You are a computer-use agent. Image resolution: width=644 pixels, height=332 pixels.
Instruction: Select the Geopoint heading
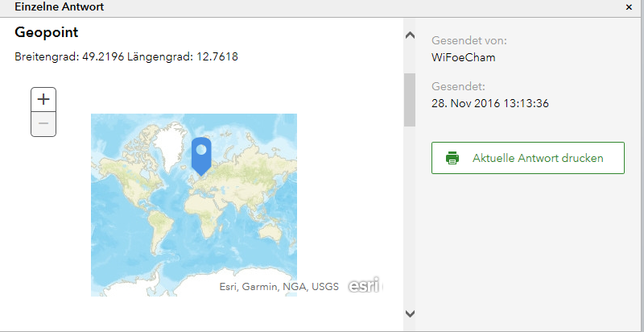[x=46, y=32]
